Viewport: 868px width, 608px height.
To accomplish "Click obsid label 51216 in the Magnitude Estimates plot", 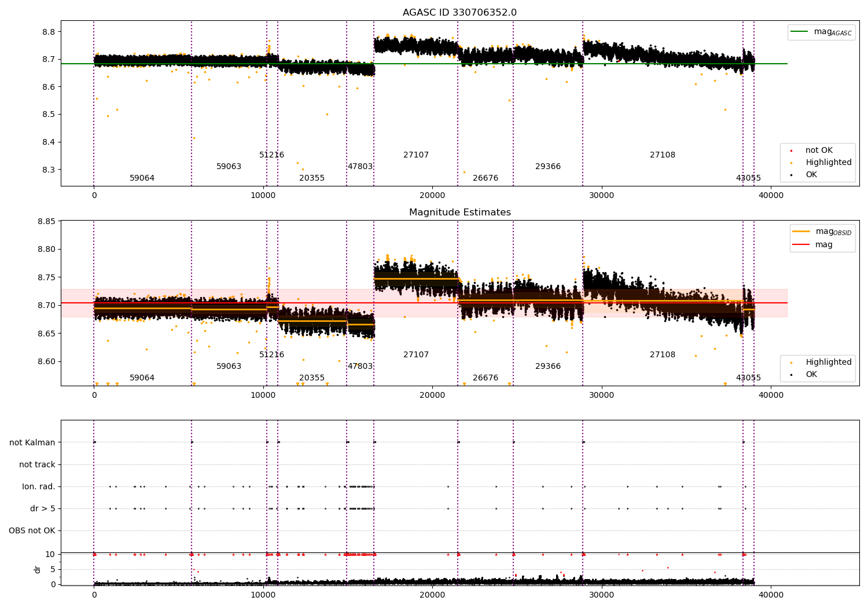I will 271,355.
